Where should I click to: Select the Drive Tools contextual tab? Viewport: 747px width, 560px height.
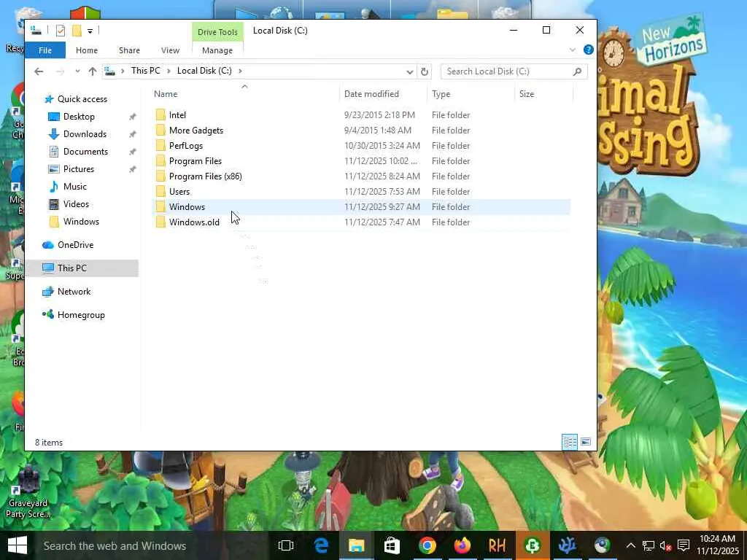pos(217,32)
